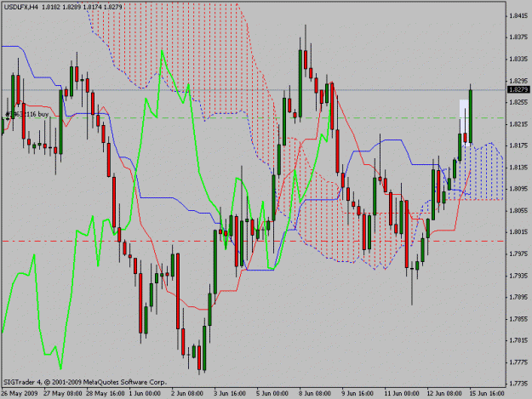Click the MetaQuotes Software Corp. copyright text

pyautogui.click(x=85, y=382)
